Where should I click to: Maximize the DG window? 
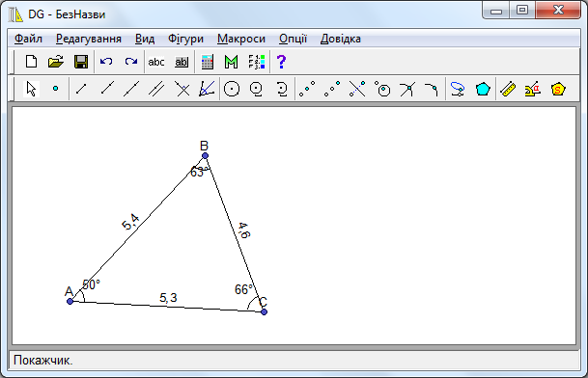pyautogui.click(x=522, y=10)
